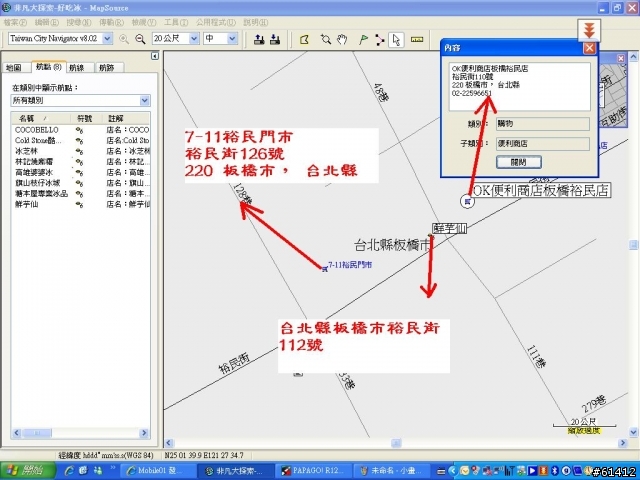Viewport: 640px width, 480px height.
Task: Open the 編輯(E) menu
Action: pyautogui.click(x=47, y=22)
